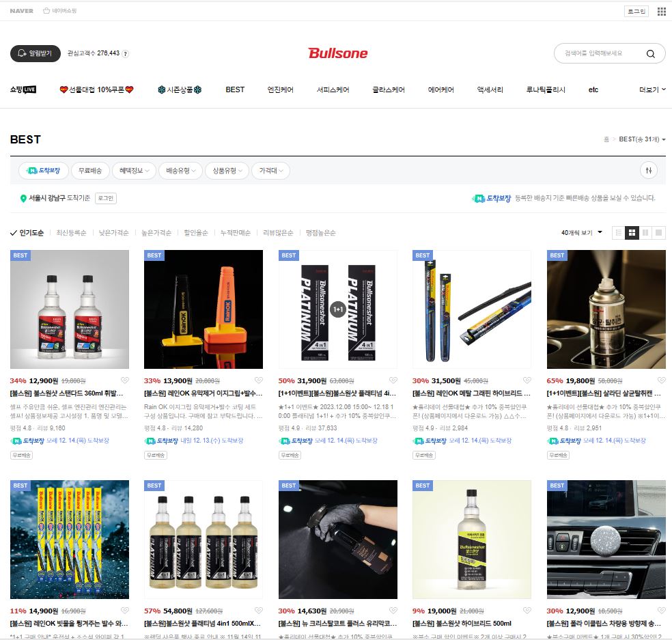Like the 31,500원 레인OK 하이브리드 wiper heart

[527, 380]
